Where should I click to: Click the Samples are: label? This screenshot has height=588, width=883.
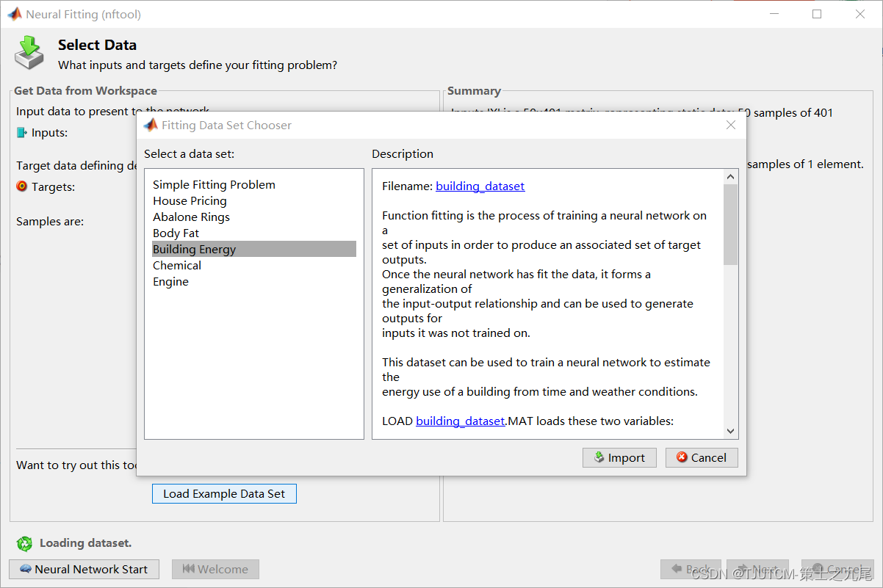point(50,222)
